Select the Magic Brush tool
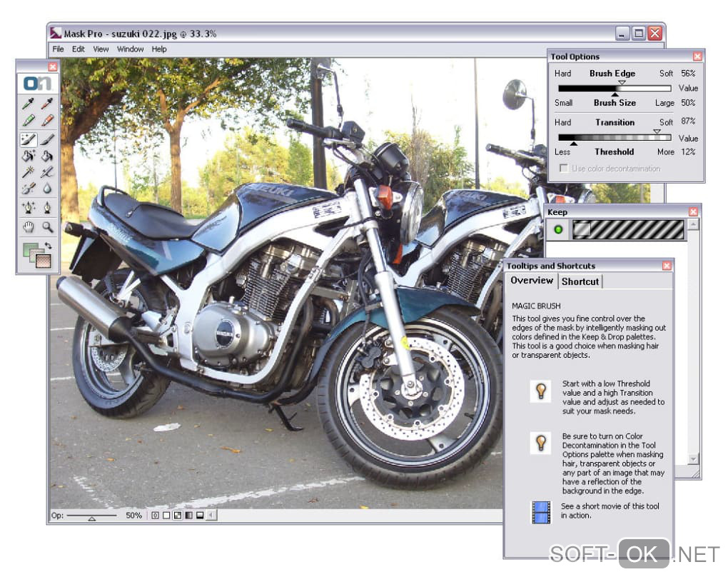Screen dimensions: 728x572 [29, 139]
